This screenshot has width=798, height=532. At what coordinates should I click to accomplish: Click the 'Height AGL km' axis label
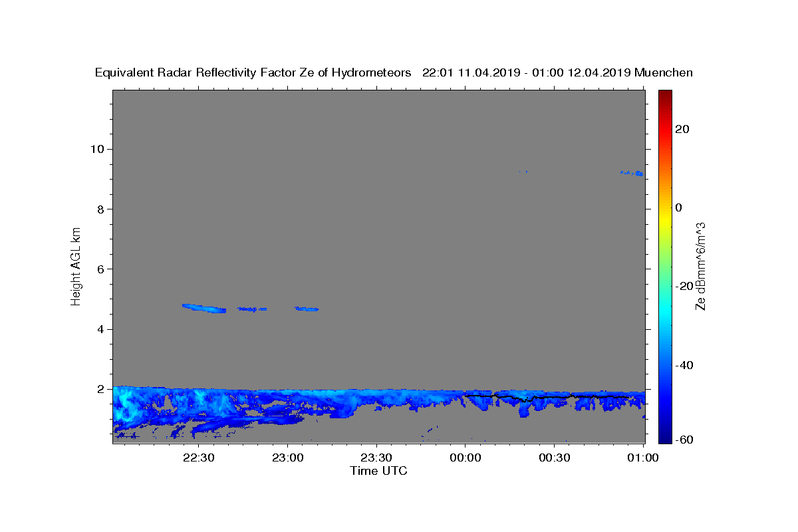coord(76,265)
